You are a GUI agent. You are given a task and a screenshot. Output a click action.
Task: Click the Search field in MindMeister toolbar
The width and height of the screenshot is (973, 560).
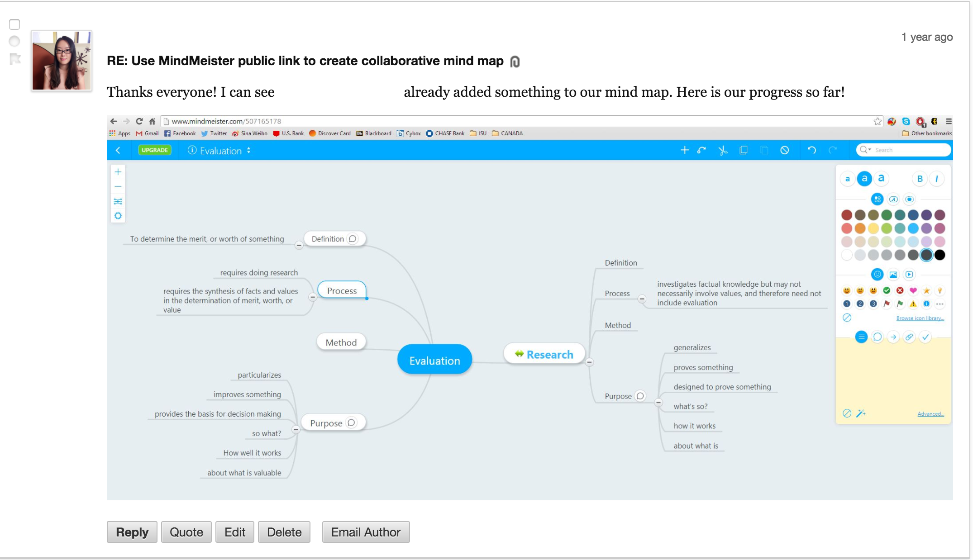point(910,150)
